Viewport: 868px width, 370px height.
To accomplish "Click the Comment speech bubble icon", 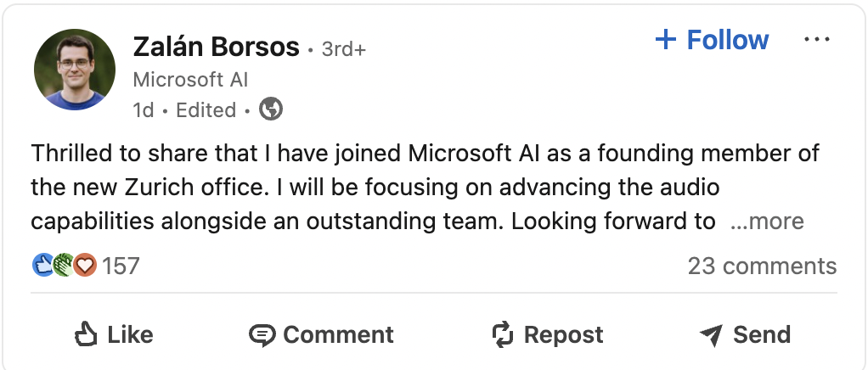I will pyautogui.click(x=262, y=335).
